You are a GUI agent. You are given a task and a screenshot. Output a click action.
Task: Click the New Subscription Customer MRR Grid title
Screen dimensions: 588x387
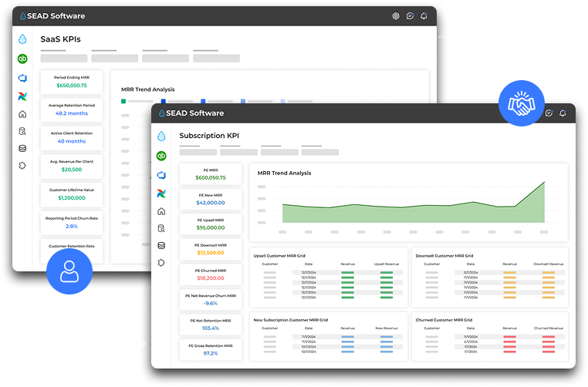[291, 320]
